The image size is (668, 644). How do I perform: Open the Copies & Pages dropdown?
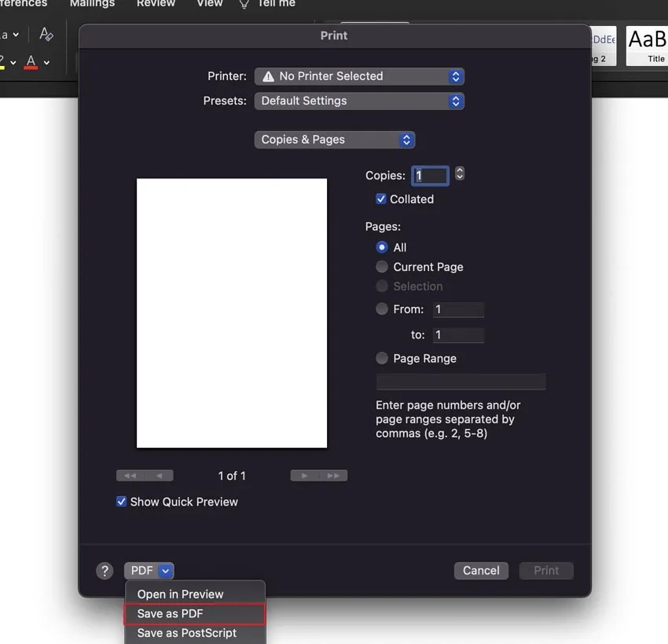334,139
